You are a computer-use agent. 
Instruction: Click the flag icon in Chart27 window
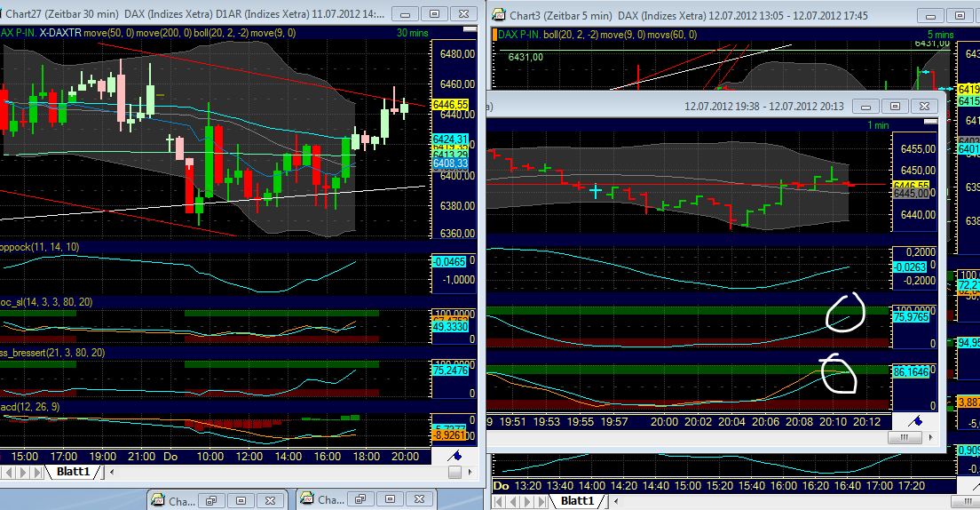[x=454, y=456]
